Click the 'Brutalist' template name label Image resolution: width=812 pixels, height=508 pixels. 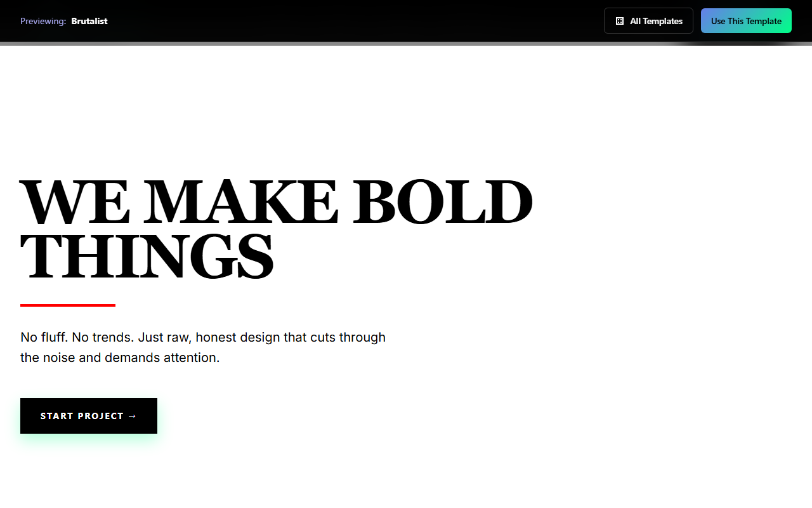(x=89, y=21)
